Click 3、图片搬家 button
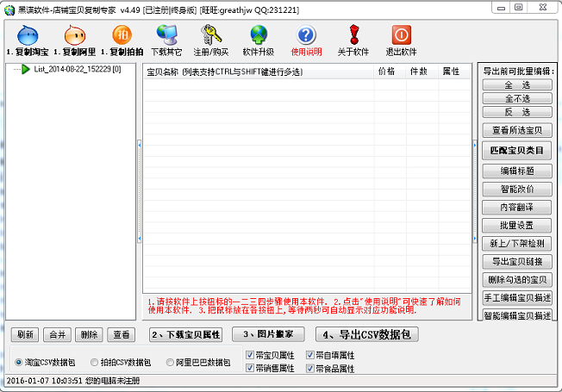 coord(268,334)
